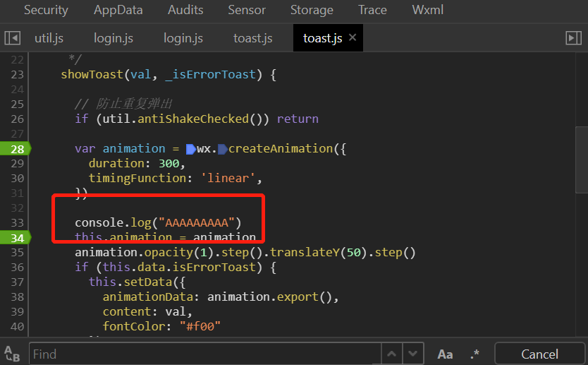Jump to previous match with up arrow
The height and width of the screenshot is (365, 588).
392,354
